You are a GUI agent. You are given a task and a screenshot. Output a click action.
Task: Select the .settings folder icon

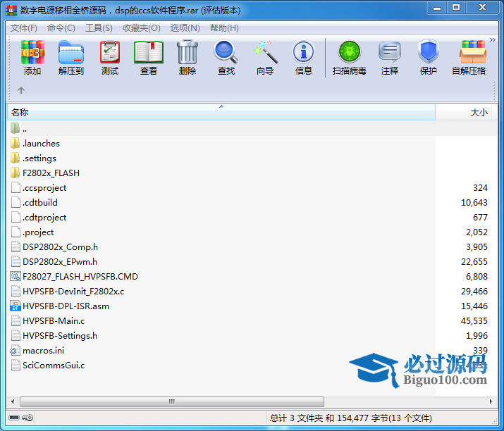[15, 158]
